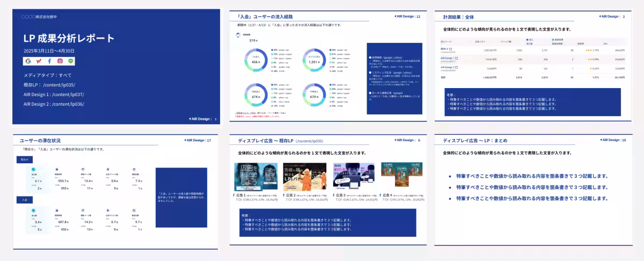Click Facebook icon beside 広告 4
This screenshot has width=644, height=261.
point(382,195)
